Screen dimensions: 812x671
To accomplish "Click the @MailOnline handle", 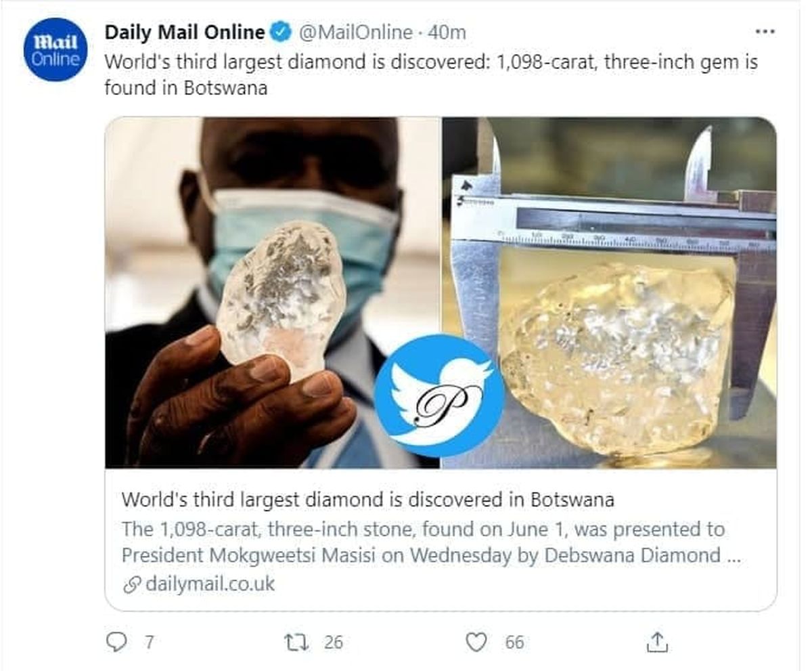I will [x=355, y=32].
